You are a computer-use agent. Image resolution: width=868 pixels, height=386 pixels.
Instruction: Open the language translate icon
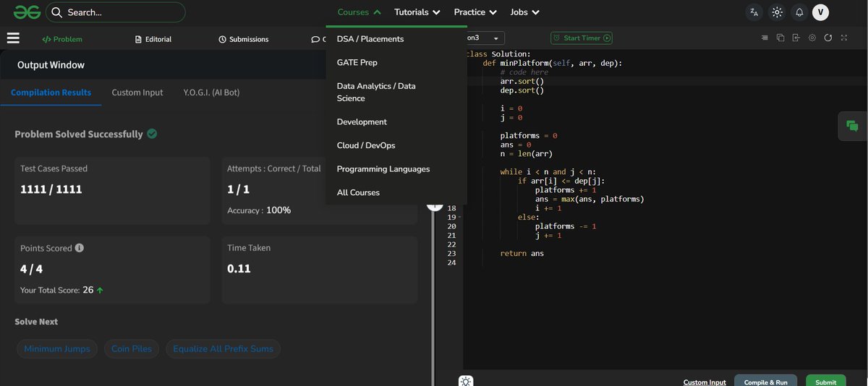[x=754, y=12]
